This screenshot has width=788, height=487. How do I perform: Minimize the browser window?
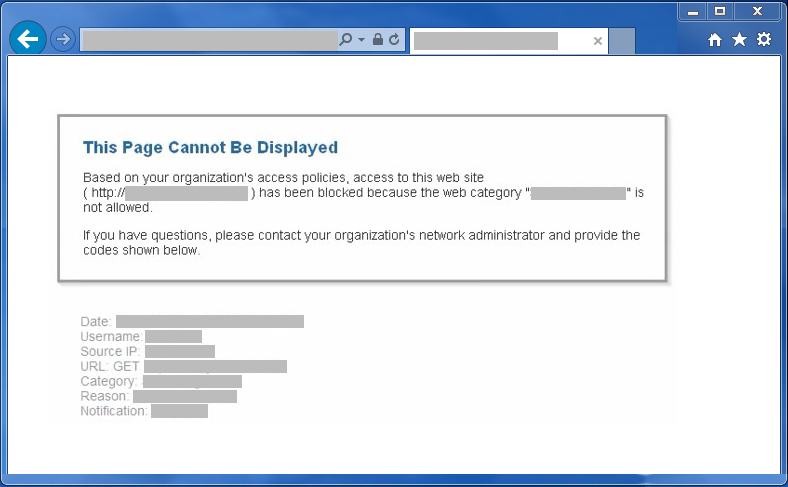[692, 11]
